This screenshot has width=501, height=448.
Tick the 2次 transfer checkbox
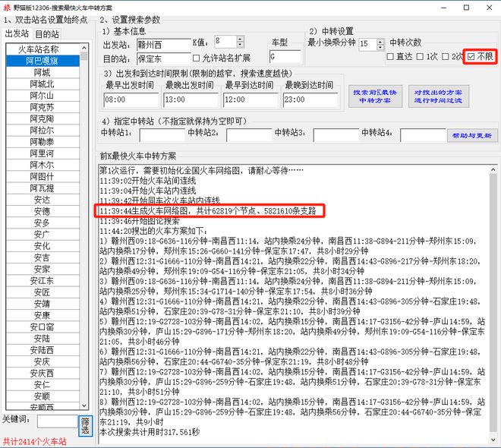pos(446,56)
